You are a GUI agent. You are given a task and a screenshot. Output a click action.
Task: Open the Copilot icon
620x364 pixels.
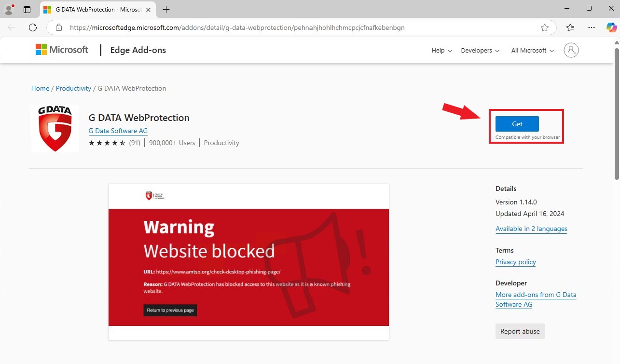pos(611,27)
